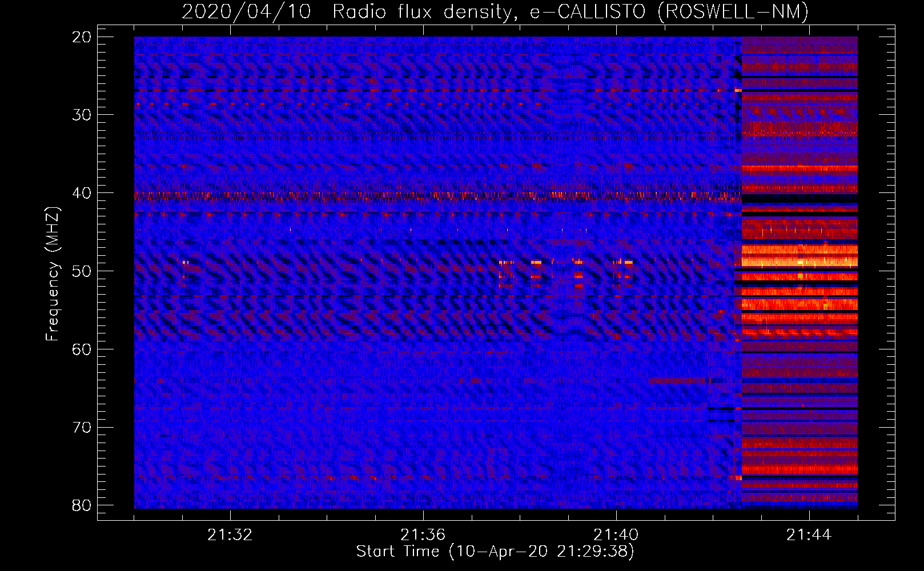
Task: Click the 30 frequency tick label
Action: (x=82, y=115)
